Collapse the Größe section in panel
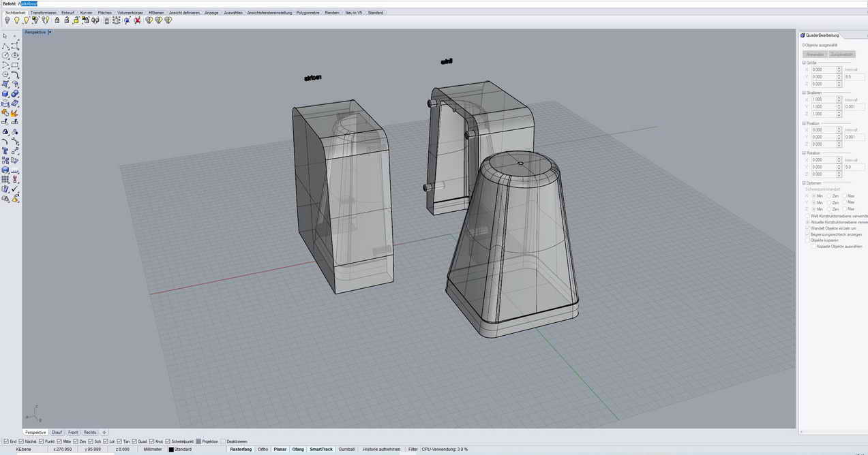 pos(804,63)
